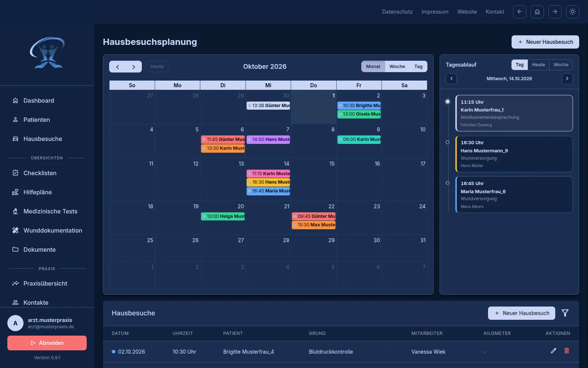Switch calendar to Monat view

pos(373,67)
